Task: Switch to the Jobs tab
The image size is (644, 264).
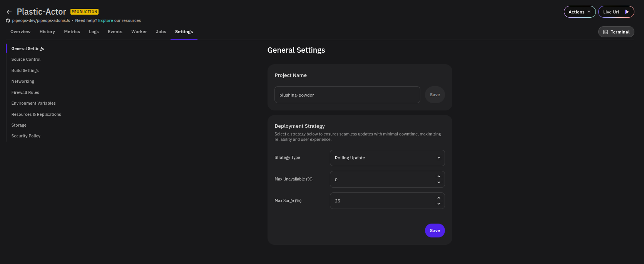Action: point(161,32)
